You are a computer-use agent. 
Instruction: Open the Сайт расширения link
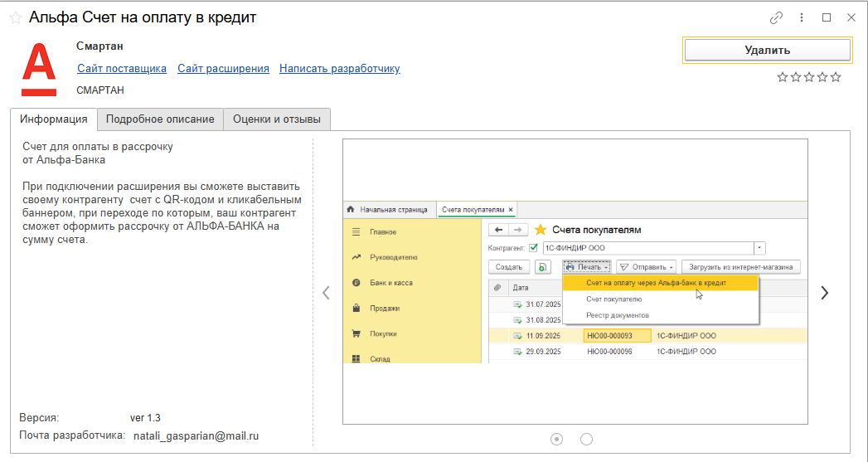tap(223, 69)
